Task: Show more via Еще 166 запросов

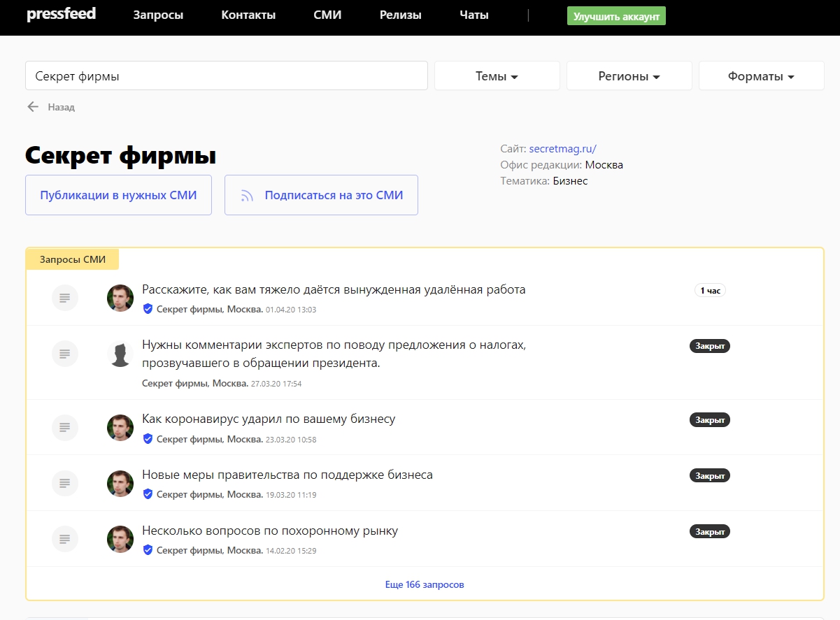Action: pyautogui.click(x=425, y=584)
